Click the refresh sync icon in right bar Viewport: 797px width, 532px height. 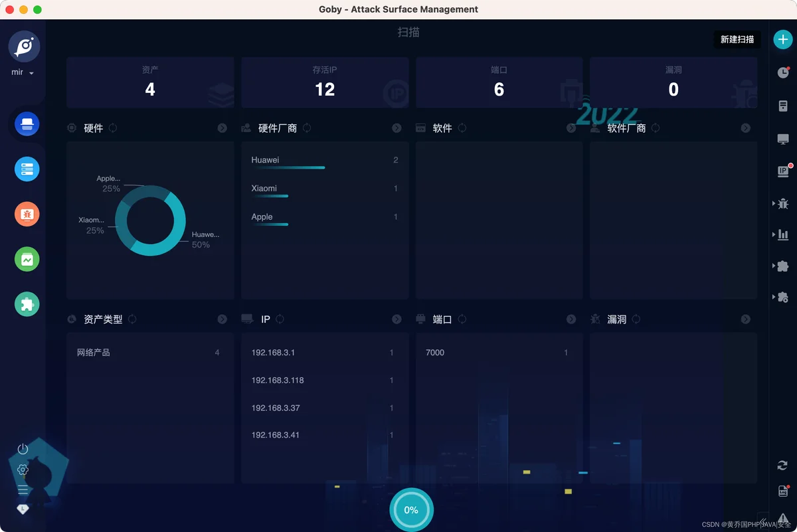pyautogui.click(x=783, y=466)
